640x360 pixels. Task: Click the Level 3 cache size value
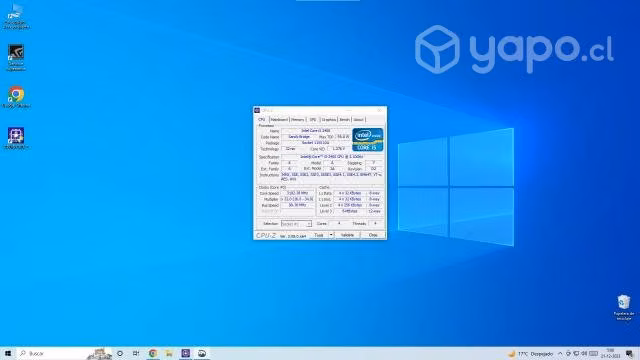350,211
